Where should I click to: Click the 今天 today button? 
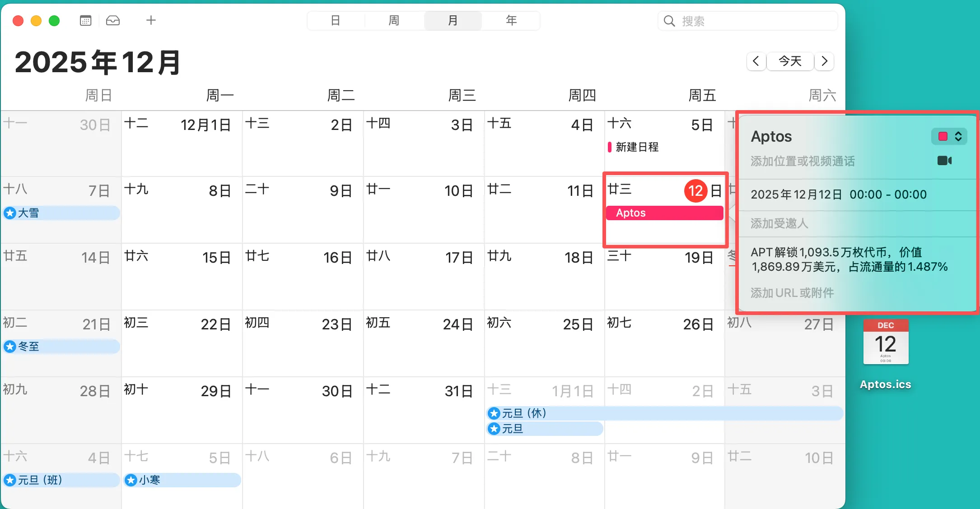click(x=790, y=61)
